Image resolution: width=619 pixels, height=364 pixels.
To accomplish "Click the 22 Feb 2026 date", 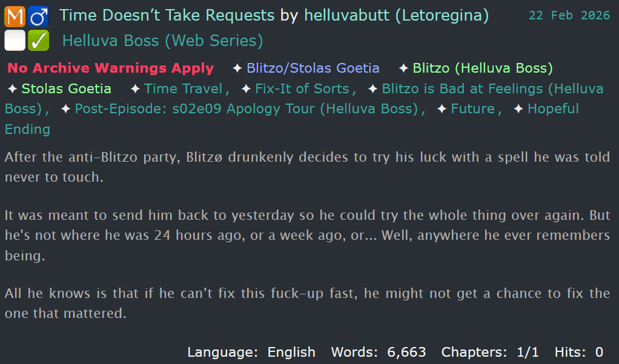I will pos(569,16).
